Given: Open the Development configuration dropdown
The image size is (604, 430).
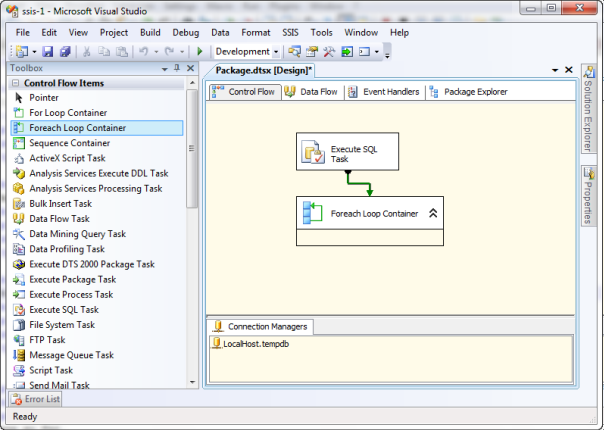Looking at the screenshot, I should point(276,52).
